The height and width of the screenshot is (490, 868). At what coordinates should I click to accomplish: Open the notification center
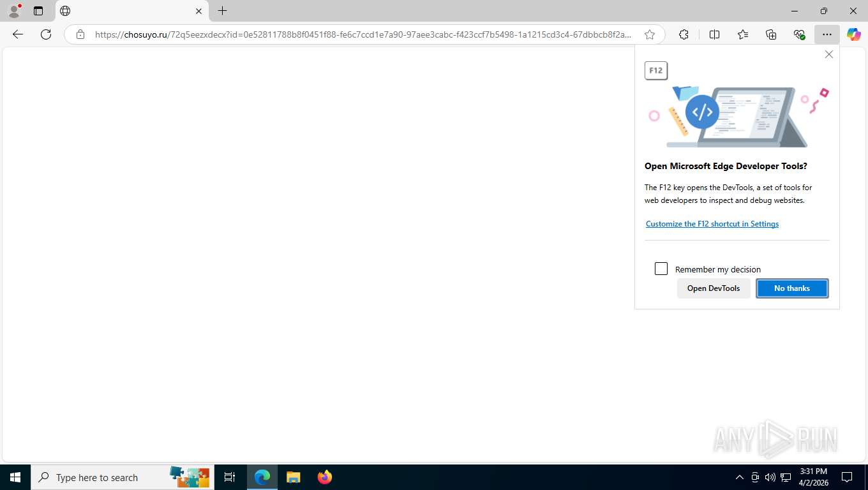click(x=847, y=477)
